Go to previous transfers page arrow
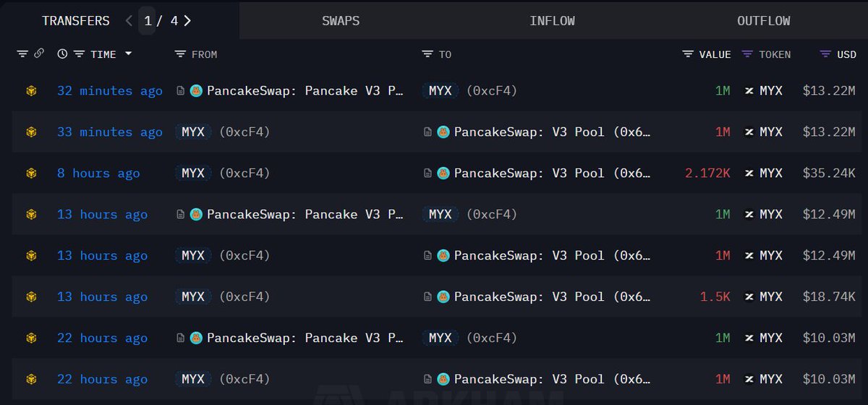Image resolution: width=868 pixels, height=405 pixels. 129,21
